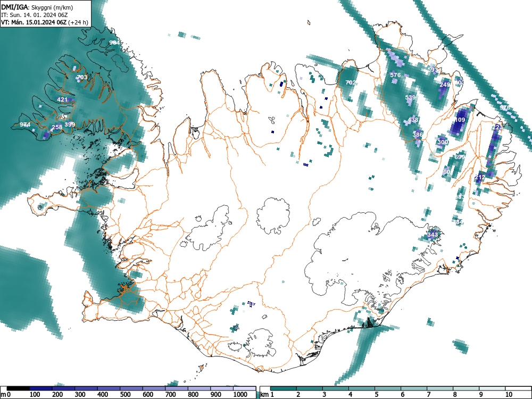Select the 'IT: Sun. 14. 01. 2024 06Z' line

(x=33, y=15)
